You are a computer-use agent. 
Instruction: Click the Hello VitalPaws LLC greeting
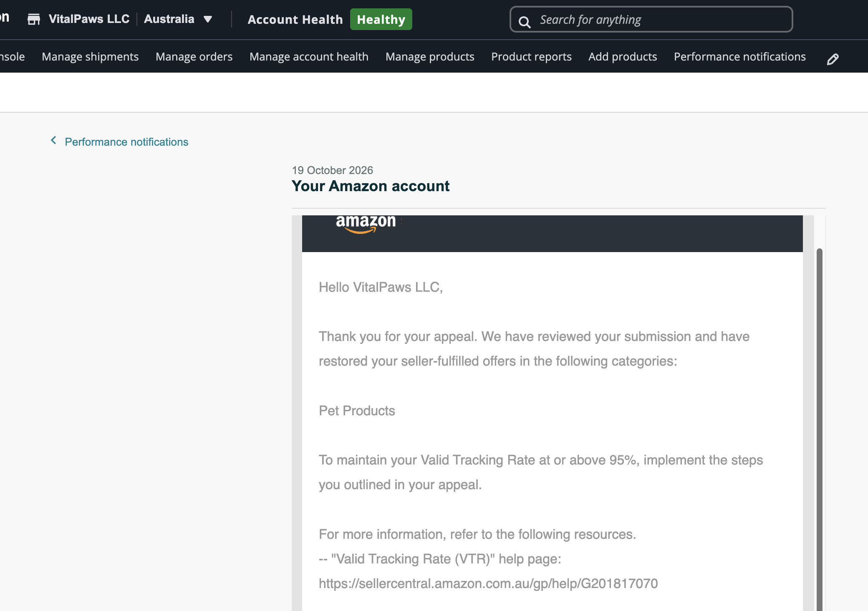coord(381,287)
